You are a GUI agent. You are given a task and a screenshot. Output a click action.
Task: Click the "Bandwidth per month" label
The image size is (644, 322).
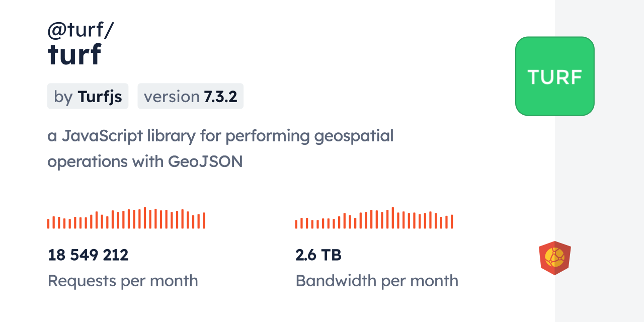pyautogui.click(x=377, y=281)
